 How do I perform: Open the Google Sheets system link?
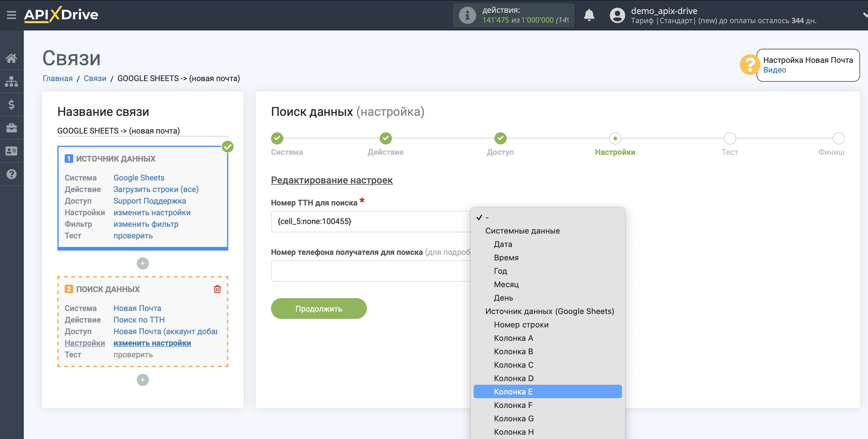(139, 178)
